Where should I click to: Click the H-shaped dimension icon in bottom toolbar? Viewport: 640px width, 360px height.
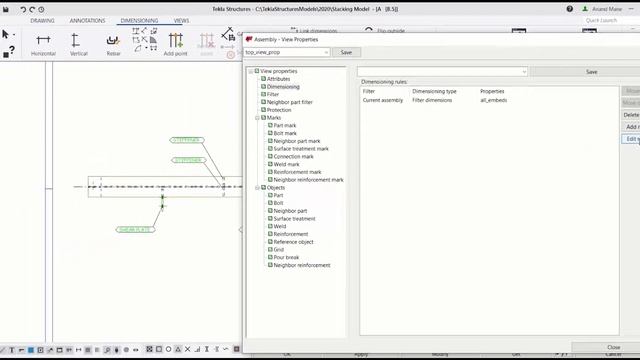[78, 350]
